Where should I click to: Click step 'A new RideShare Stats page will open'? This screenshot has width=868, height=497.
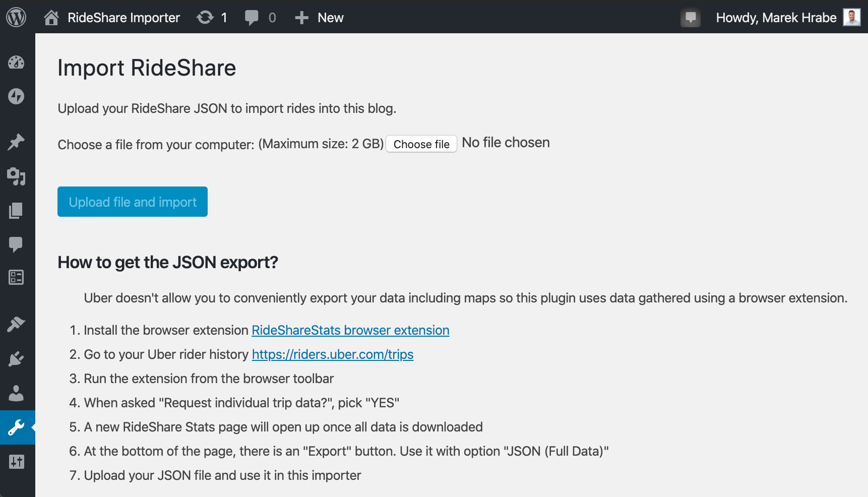283,427
